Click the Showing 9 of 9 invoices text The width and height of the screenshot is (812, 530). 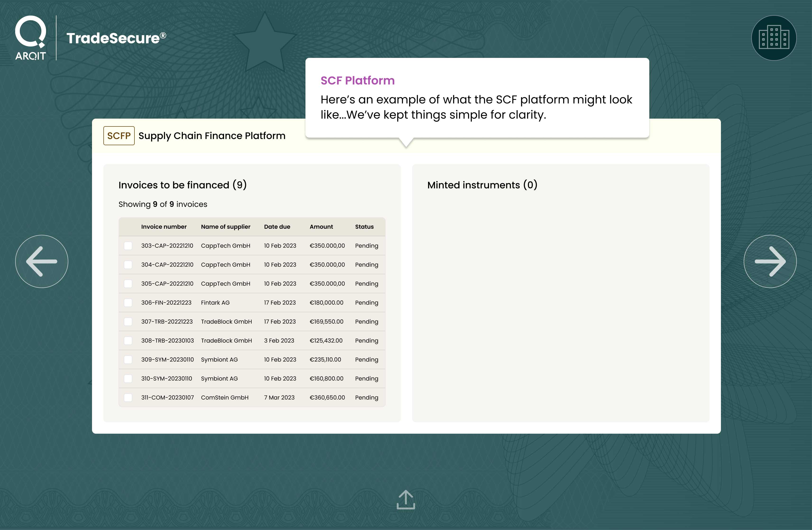point(163,204)
